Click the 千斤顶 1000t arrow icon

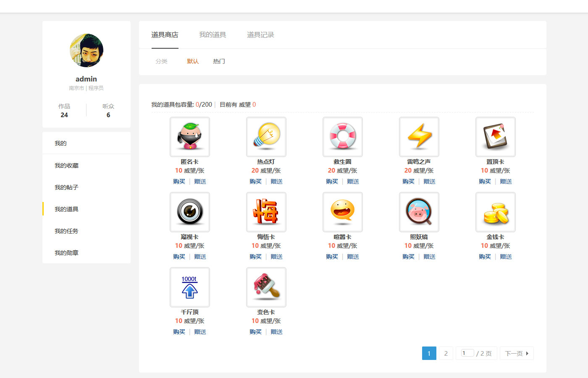click(x=190, y=287)
